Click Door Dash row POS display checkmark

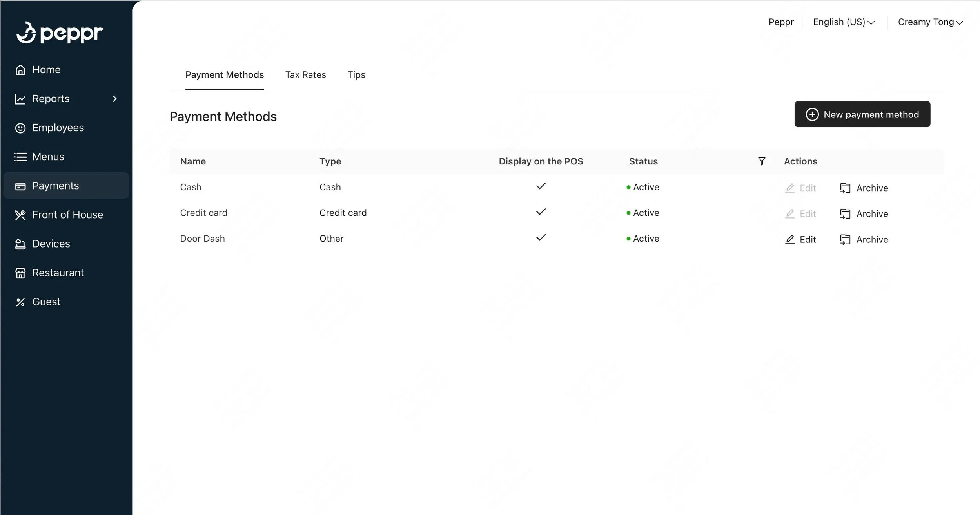(541, 238)
